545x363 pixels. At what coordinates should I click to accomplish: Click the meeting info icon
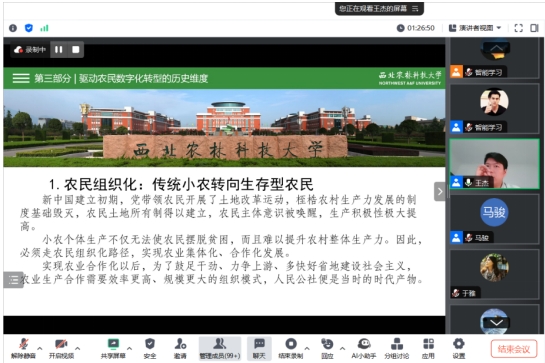pos(13,28)
